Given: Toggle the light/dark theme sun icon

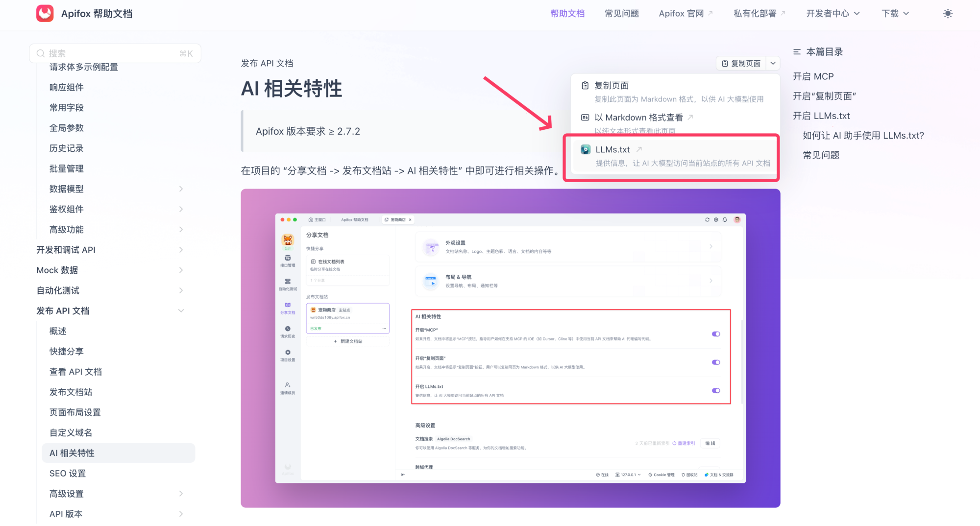Looking at the screenshot, I should tap(948, 14).
